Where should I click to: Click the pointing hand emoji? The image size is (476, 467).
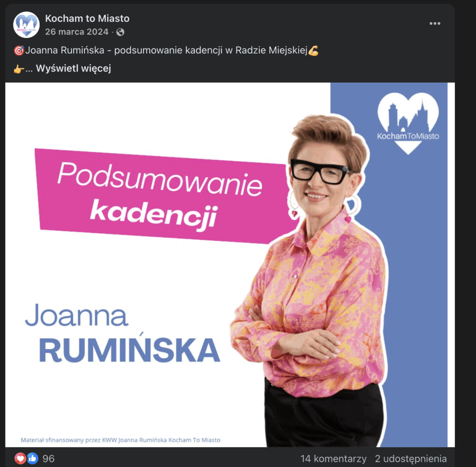point(19,69)
